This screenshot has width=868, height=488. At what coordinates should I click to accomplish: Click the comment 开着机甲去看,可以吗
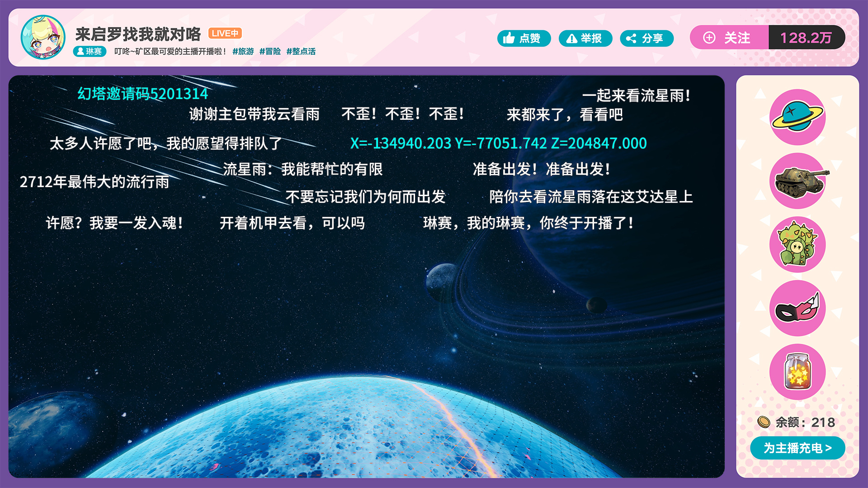292,223
